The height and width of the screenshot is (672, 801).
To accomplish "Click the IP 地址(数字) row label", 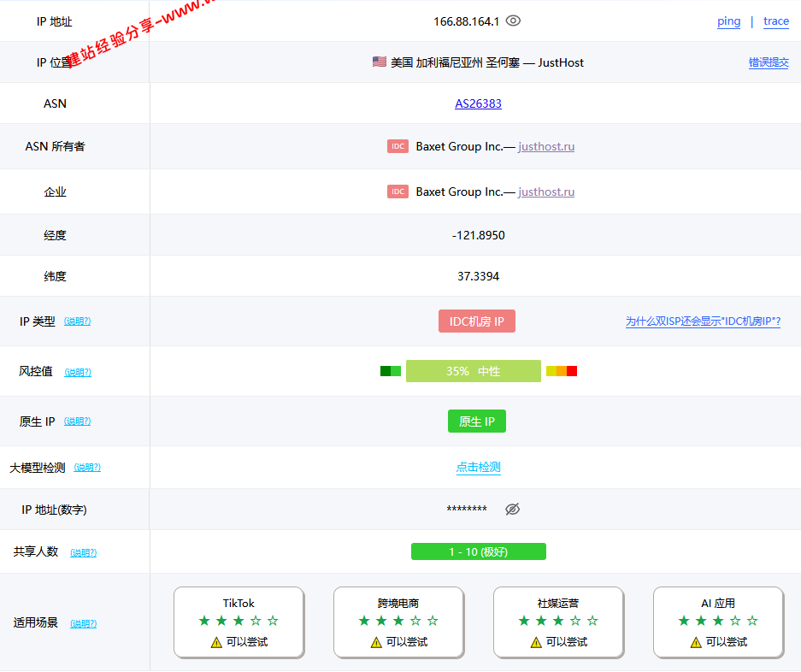I will 54,510.
